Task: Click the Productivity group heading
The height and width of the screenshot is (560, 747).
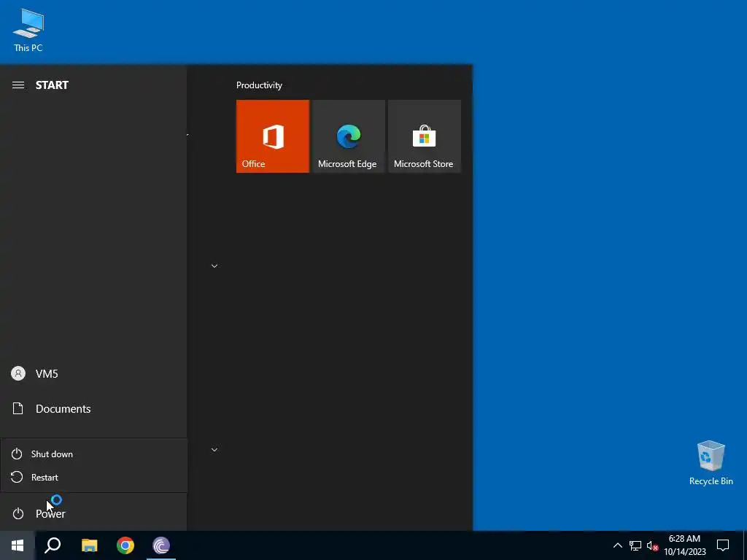Action: (259, 85)
